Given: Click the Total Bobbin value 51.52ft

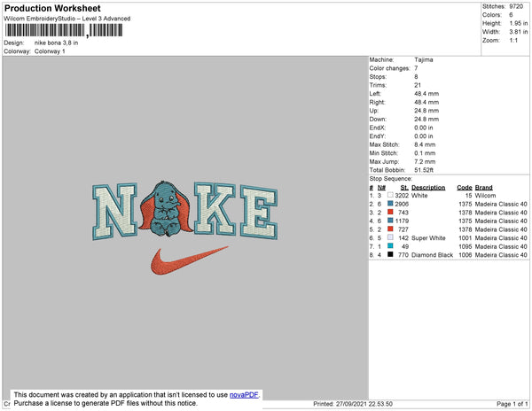Looking at the screenshot, I should 424,170.
